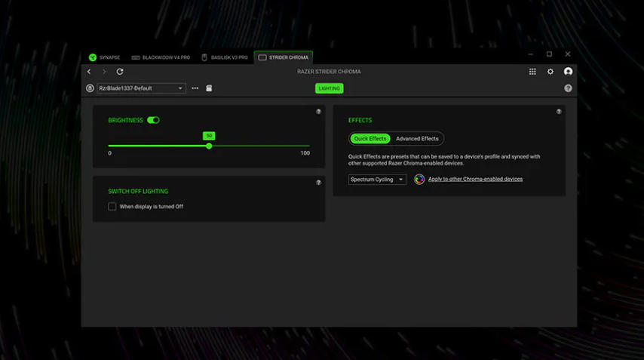Open the user account avatar

pos(568,72)
